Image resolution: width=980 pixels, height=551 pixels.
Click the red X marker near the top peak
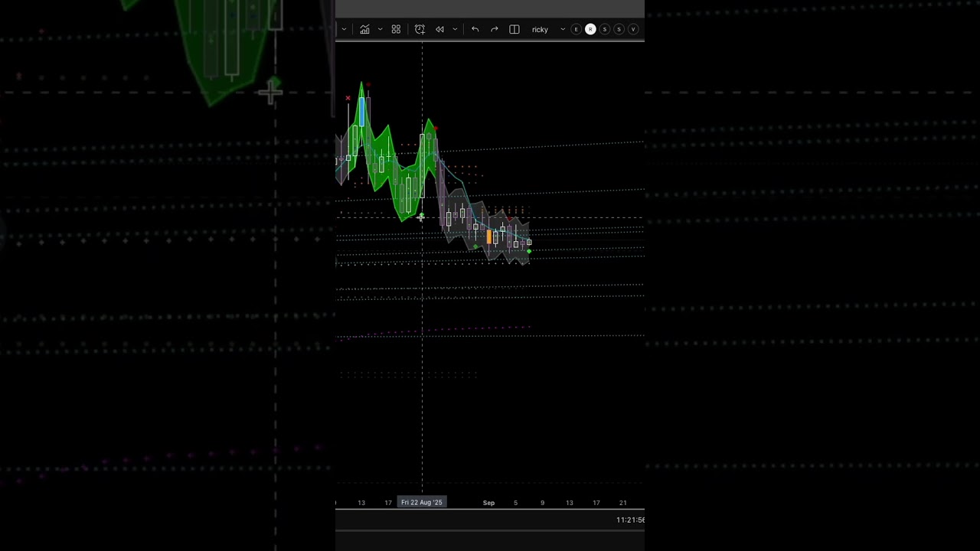click(348, 98)
